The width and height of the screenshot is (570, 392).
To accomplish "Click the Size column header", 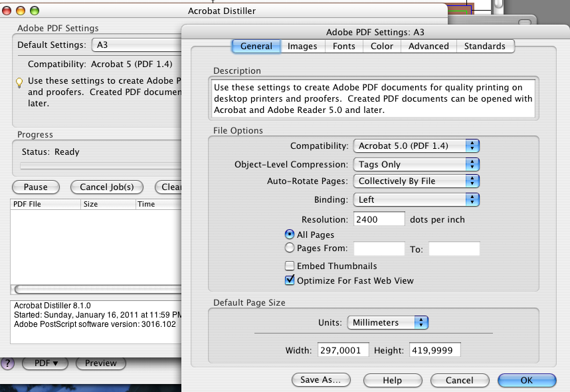I will click(108, 204).
